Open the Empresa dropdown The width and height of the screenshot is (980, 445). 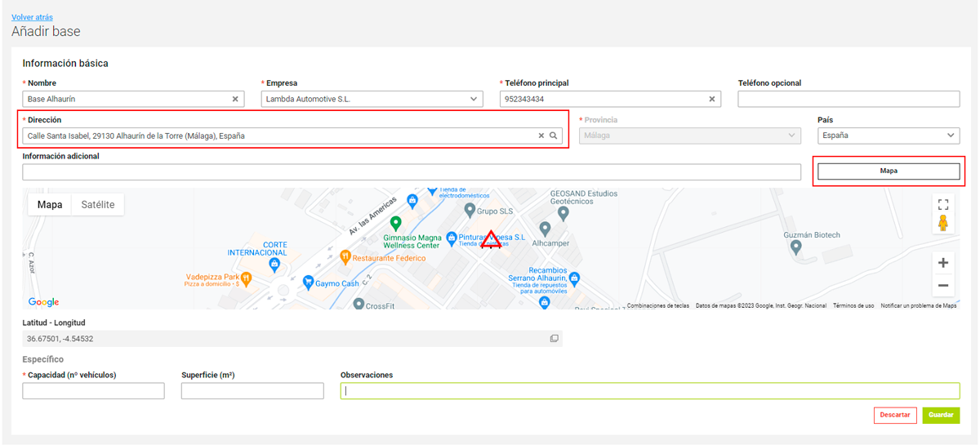tap(372, 99)
